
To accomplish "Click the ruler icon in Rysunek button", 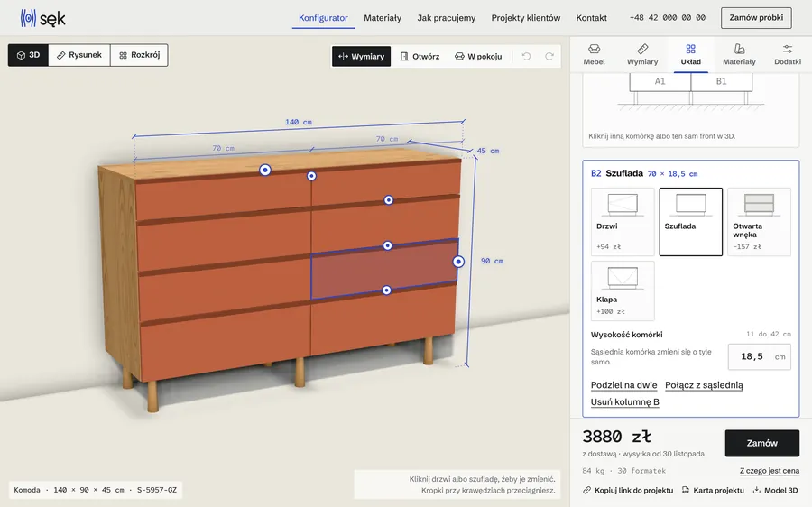I will [60, 55].
